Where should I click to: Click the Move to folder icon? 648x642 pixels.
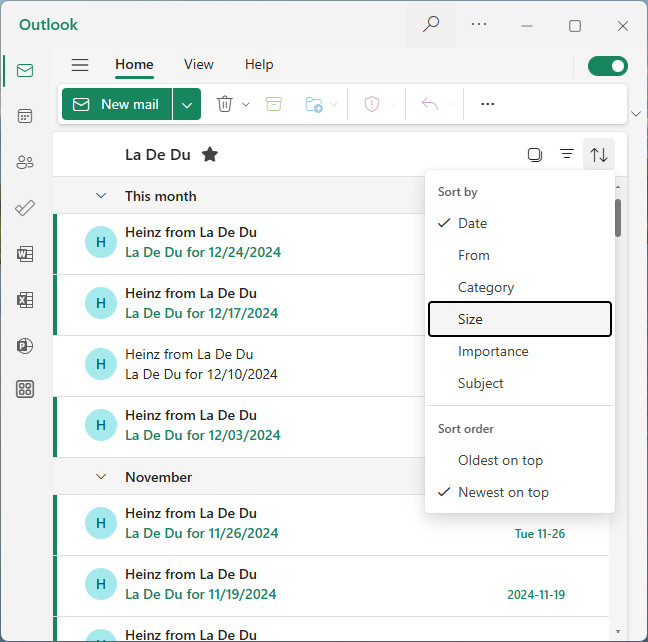(314, 104)
